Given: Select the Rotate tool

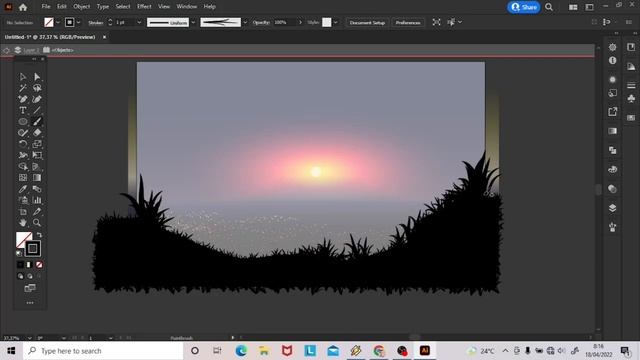Looking at the screenshot, I should (23, 144).
